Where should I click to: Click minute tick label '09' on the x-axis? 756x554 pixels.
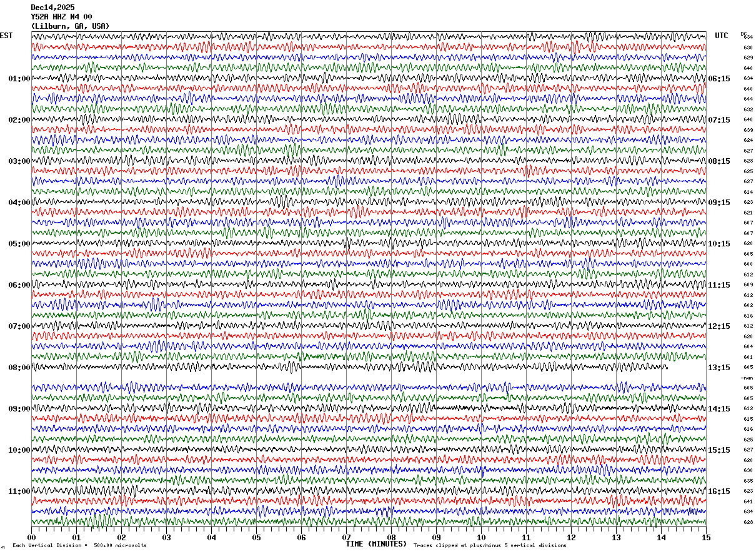tap(436, 538)
